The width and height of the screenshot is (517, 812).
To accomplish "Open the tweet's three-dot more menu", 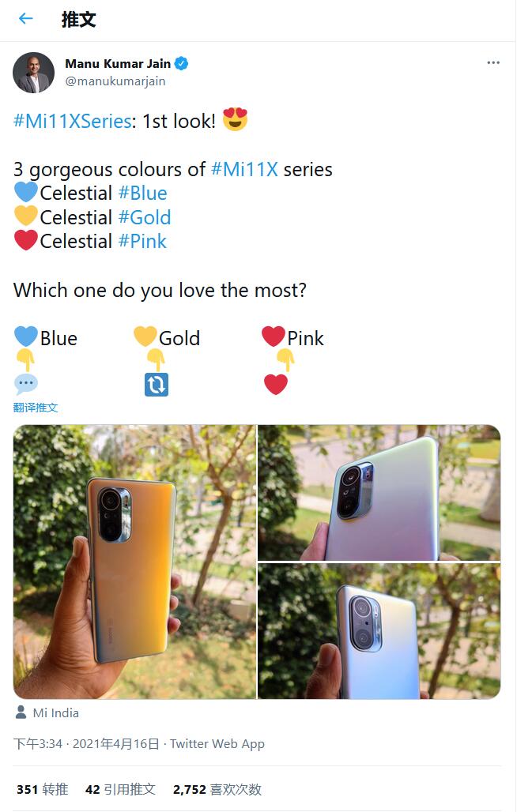I will 493,63.
